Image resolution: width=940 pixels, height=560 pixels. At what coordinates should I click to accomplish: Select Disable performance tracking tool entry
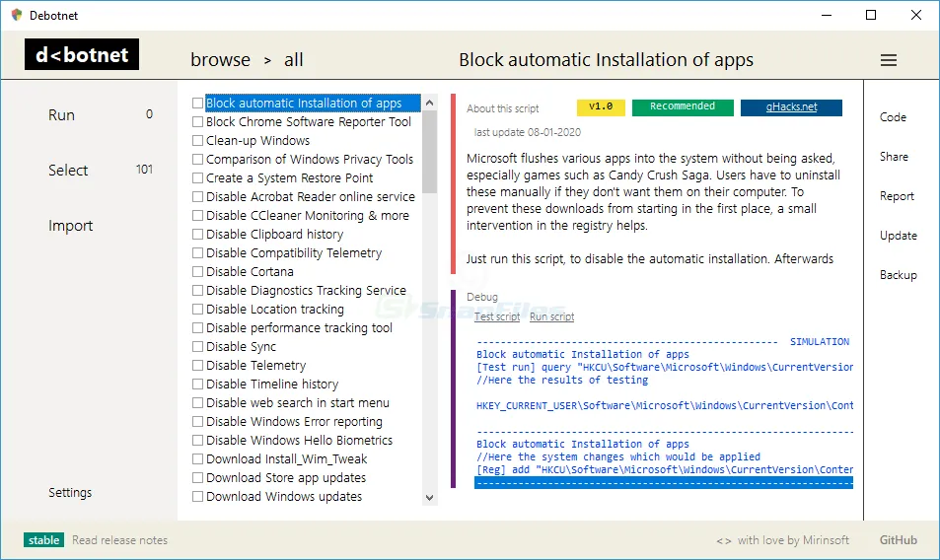point(299,327)
